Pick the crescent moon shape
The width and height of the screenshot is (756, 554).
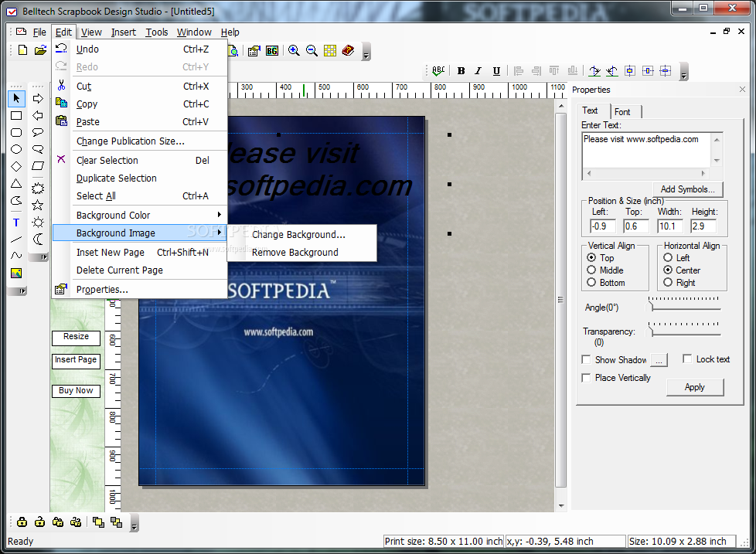pos(38,239)
